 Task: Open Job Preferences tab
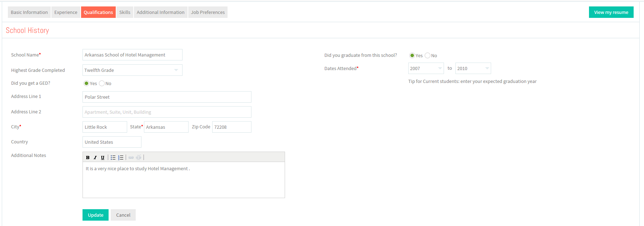(208, 12)
